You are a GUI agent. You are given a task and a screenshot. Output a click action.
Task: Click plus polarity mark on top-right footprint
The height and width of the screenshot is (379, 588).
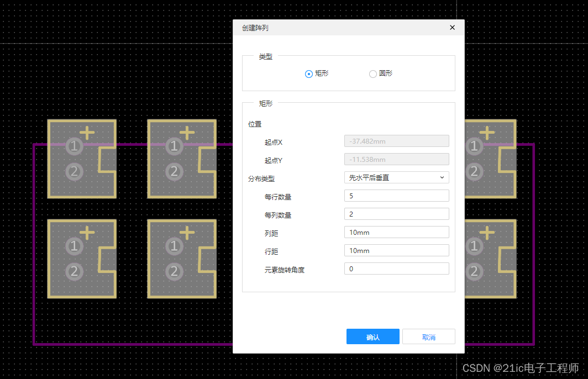[x=487, y=133]
